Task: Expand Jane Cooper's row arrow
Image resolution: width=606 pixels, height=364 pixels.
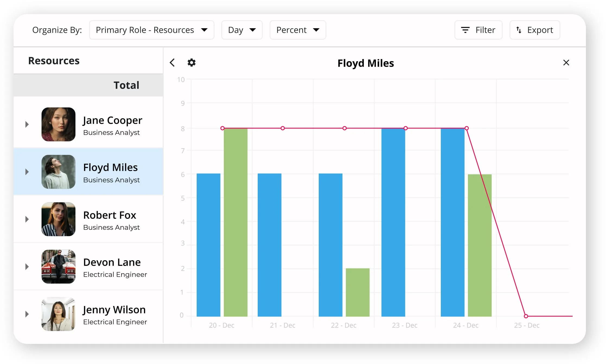Action: coord(27,124)
